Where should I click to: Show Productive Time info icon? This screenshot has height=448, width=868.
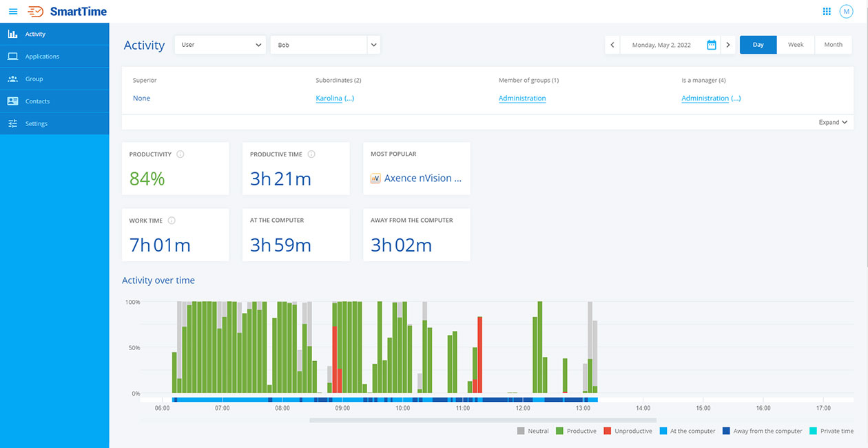click(311, 154)
